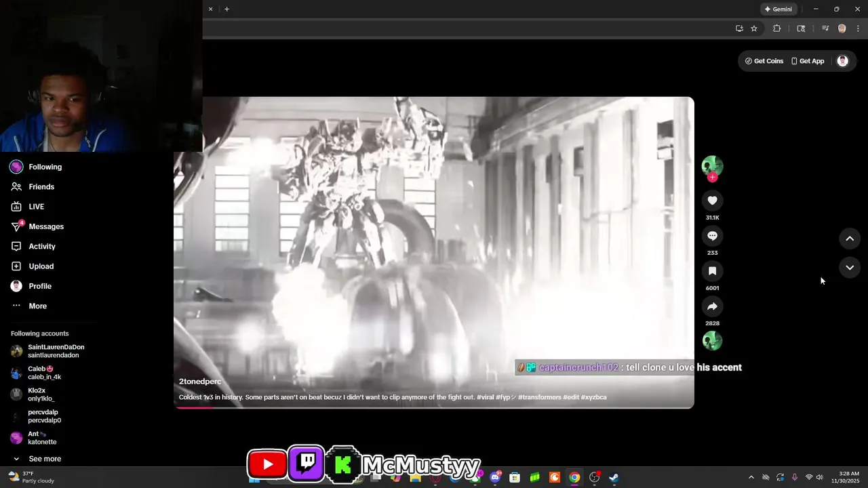
Task: Click the Messages paper-plane icon
Action: click(16, 226)
